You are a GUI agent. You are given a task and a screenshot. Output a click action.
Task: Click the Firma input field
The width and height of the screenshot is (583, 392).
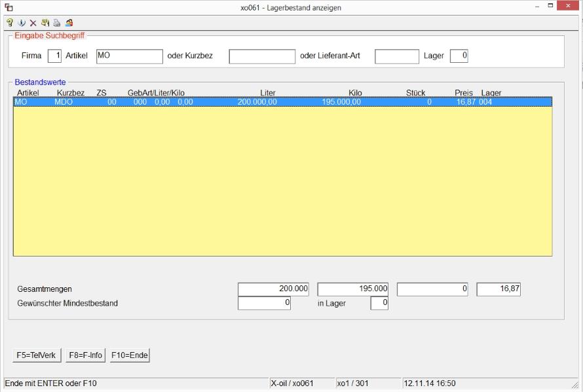tap(54, 56)
